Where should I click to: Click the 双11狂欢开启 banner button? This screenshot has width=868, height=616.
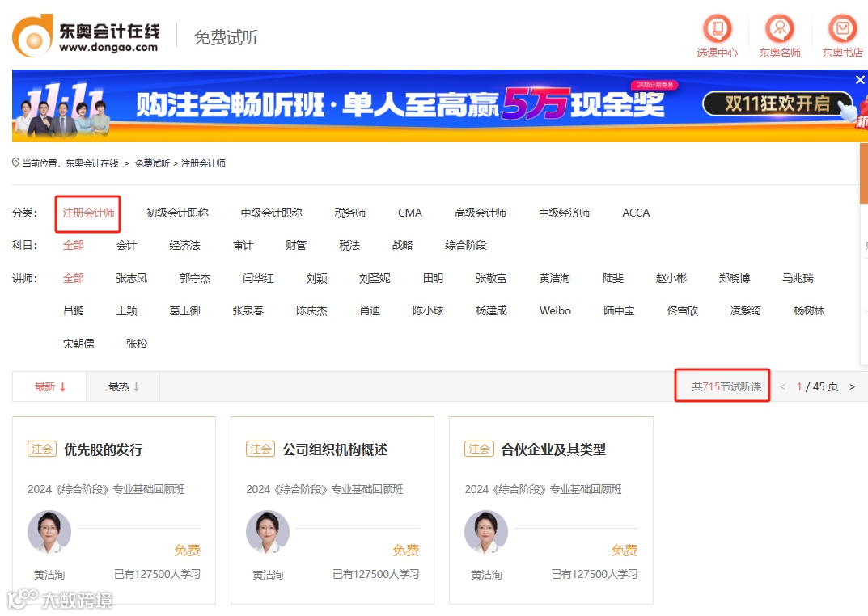[777, 103]
